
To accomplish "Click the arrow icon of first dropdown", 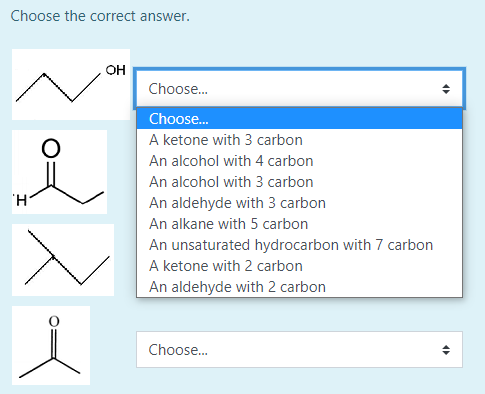I will [x=446, y=89].
